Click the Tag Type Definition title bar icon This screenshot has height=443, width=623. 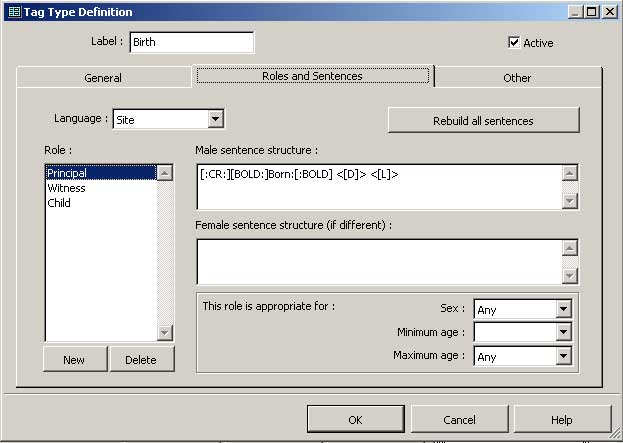(15, 12)
